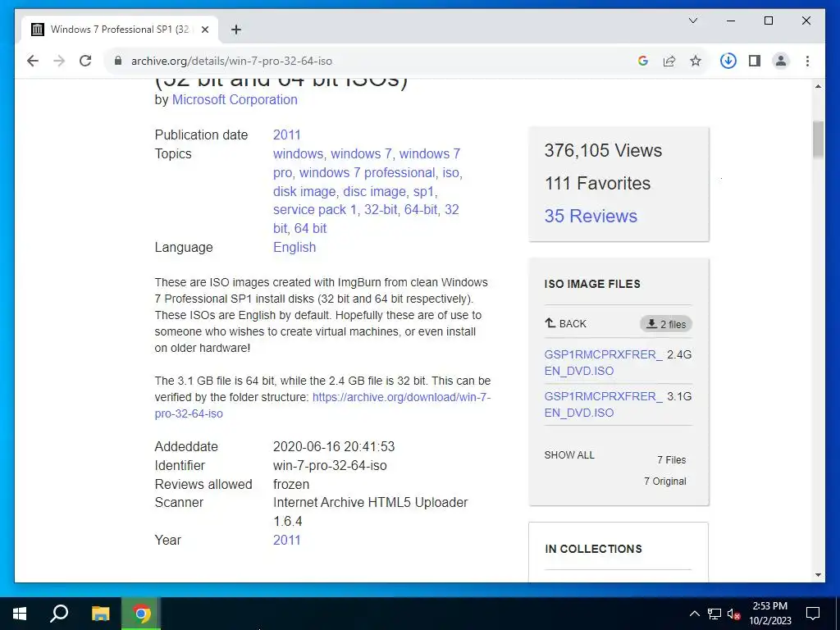Image resolution: width=840 pixels, height=630 pixels.
Task: View site information lock icon
Action: coord(118,61)
